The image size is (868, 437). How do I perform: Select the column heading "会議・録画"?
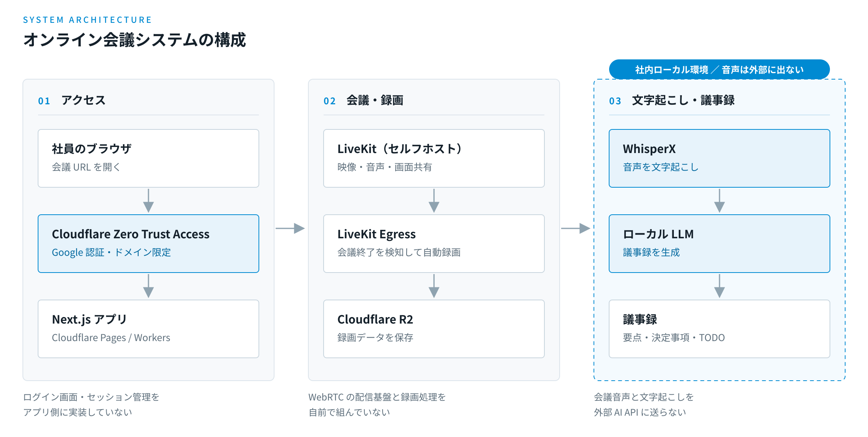point(375,100)
